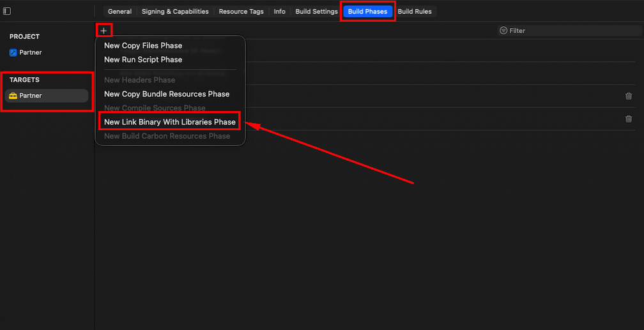Switch to Signing & Capabilities tab
The width and height of the screenshot is (644, 330).
tap(175, 11)
